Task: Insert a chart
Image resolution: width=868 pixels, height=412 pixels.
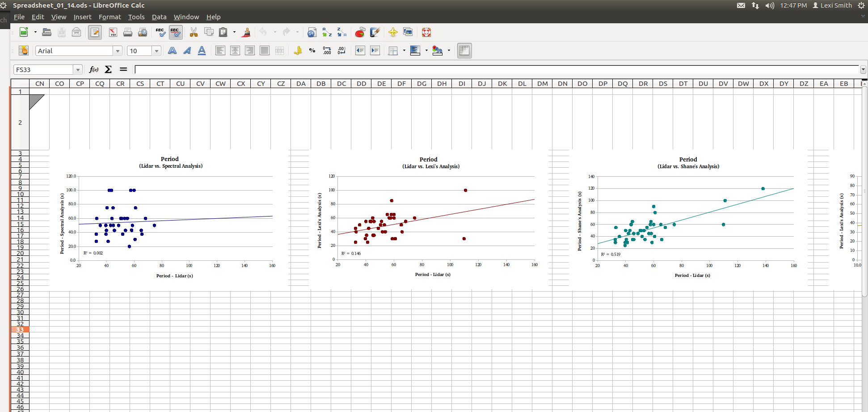Action: [360, 32]
